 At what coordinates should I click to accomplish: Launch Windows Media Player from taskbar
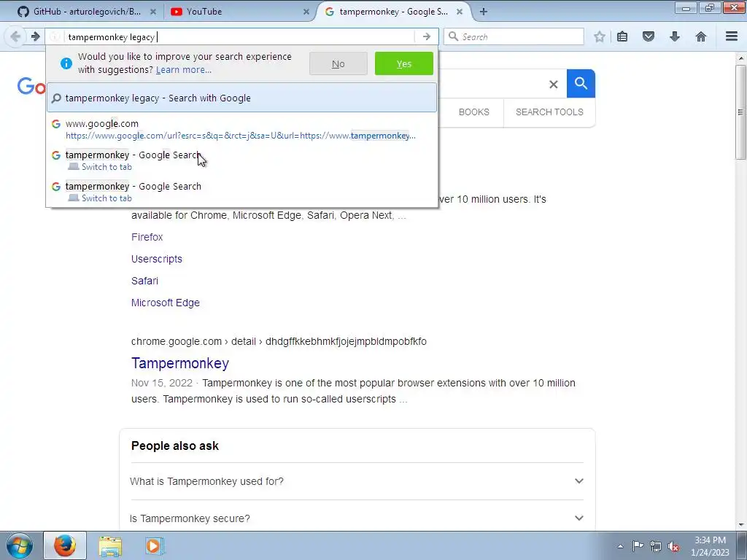(155, 545)
